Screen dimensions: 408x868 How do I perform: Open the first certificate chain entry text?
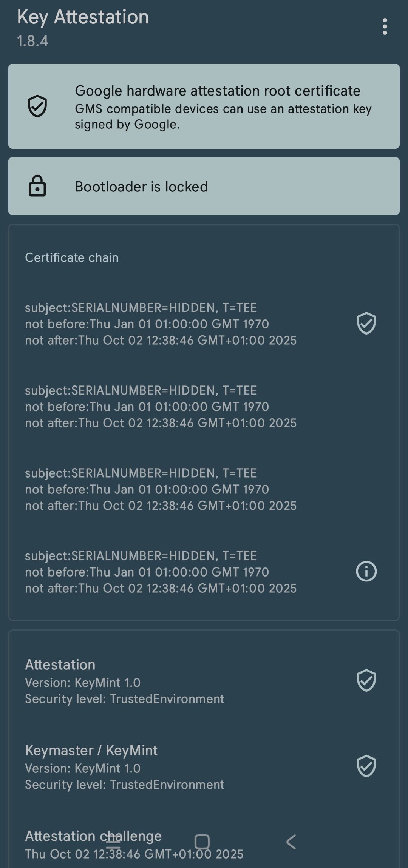[x=161, y=324]
